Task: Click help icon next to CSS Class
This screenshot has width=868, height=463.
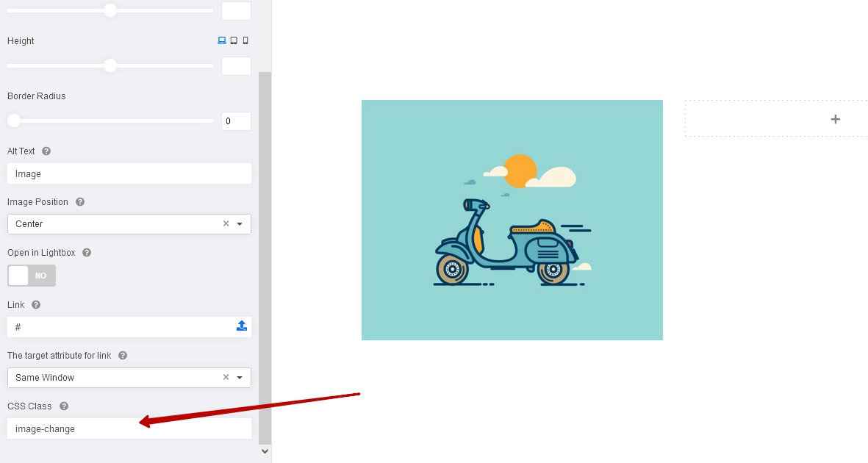Action: pyautogui.click(x=64, y=406)
